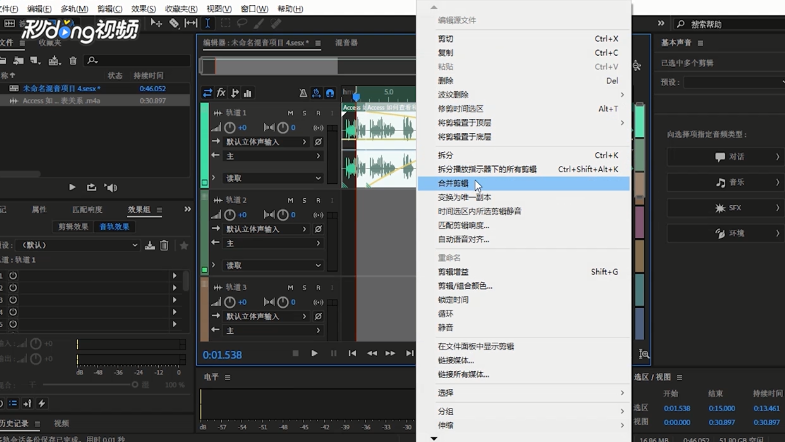Viewport: 785px width, 442px height.
Task: Click the lightning bolt icon in effects rack
Action: [x=42, y=403]
